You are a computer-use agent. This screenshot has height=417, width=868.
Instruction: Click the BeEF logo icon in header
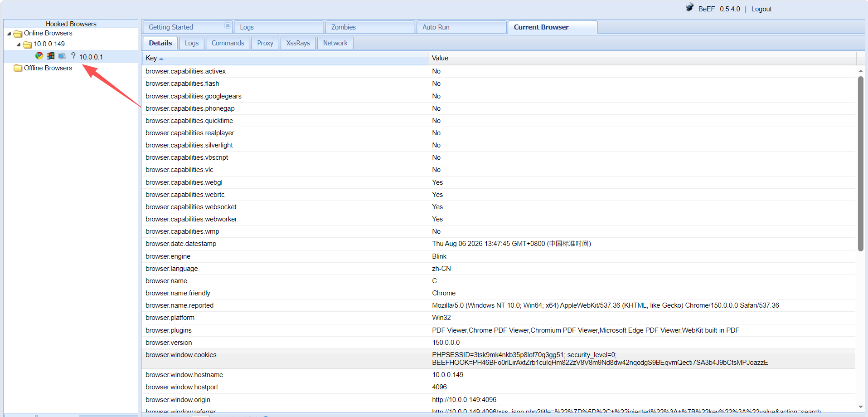689,7
